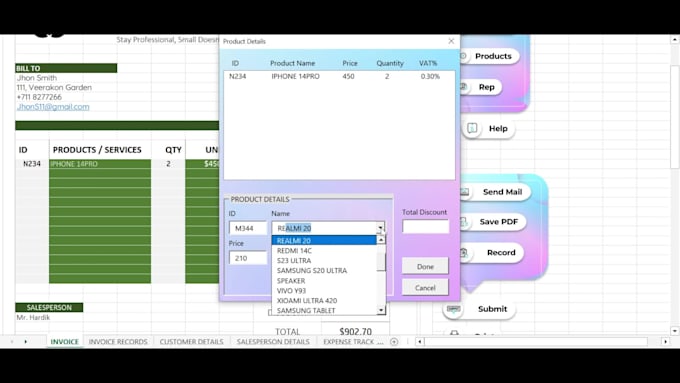Close the Product Details dialog

(x=451, y=41)
